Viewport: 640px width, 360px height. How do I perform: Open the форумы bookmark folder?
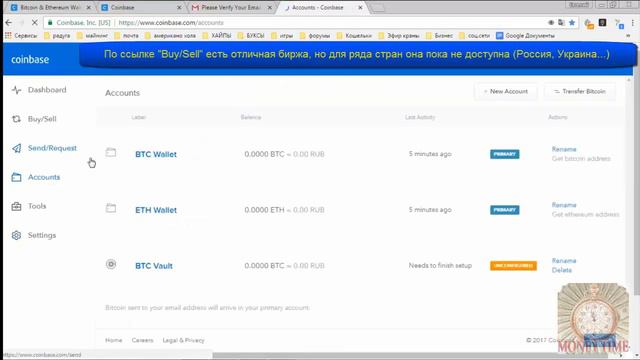click(315, 36)
